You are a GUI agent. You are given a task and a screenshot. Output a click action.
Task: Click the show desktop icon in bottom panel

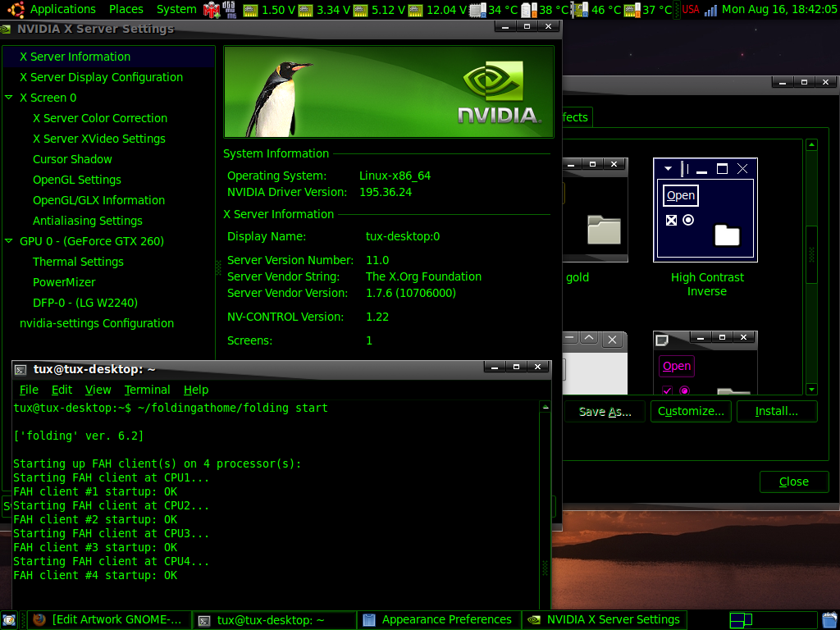10,620
